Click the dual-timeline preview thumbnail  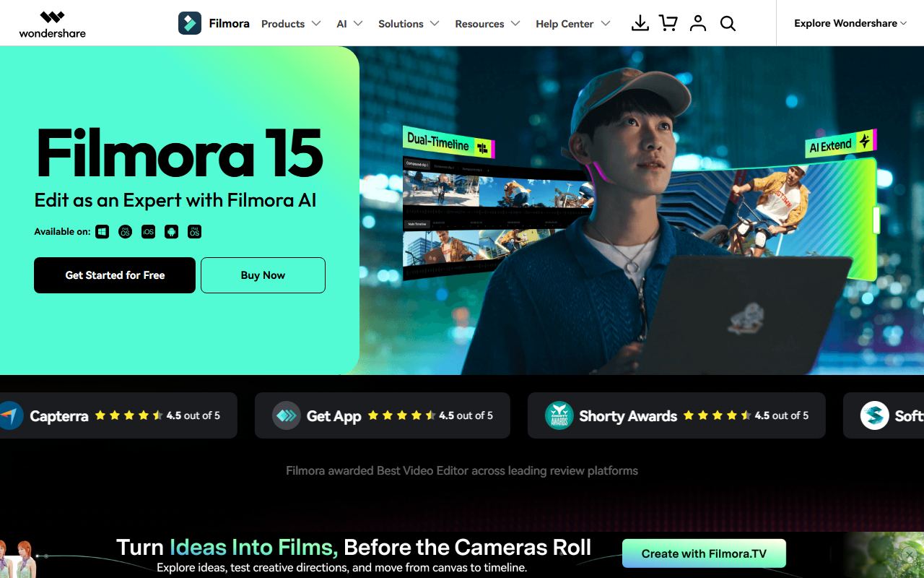[x=498, y=219]
